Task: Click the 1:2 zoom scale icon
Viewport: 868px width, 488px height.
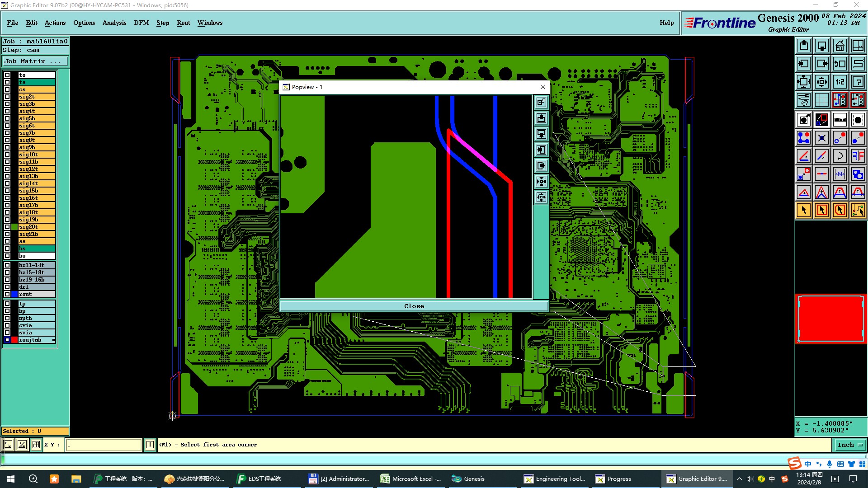Action: pyautogui.click(x=840, y=82)
